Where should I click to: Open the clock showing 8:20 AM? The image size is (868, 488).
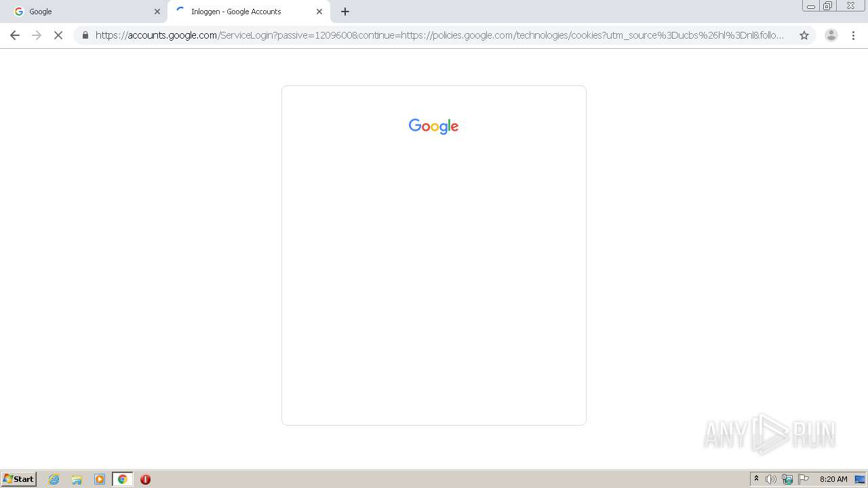(x=833, y=479)
